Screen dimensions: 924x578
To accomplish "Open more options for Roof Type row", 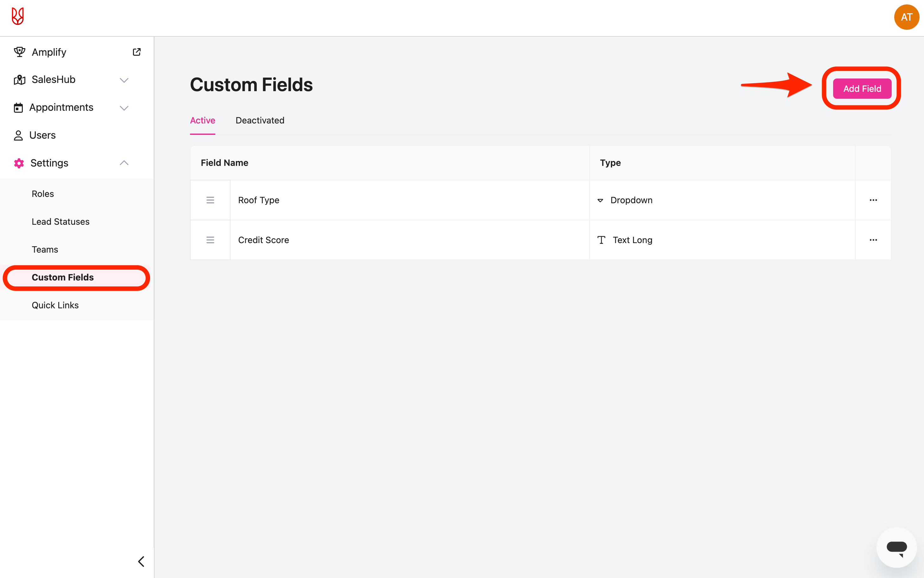I will tap(873, 200).
